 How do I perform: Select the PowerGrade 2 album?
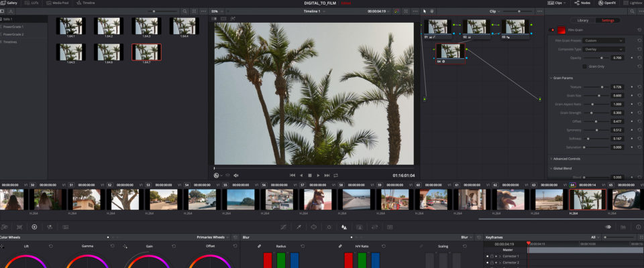(x=24, y=34)
